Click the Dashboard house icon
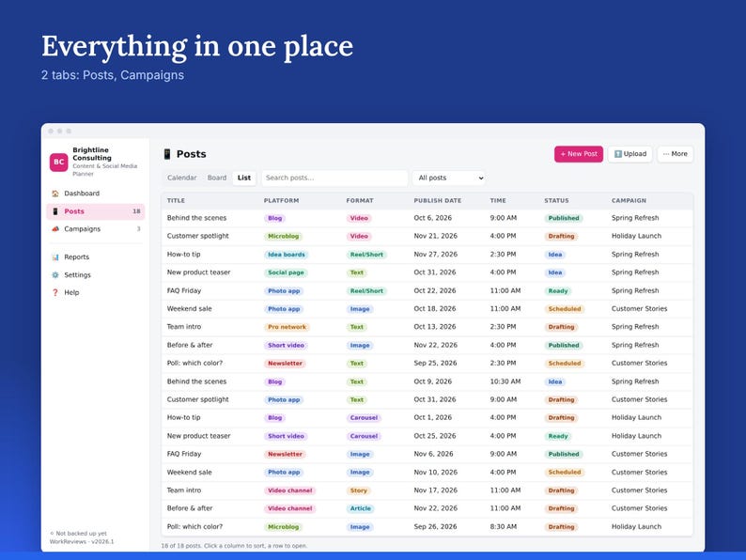 tap(55, 194)
